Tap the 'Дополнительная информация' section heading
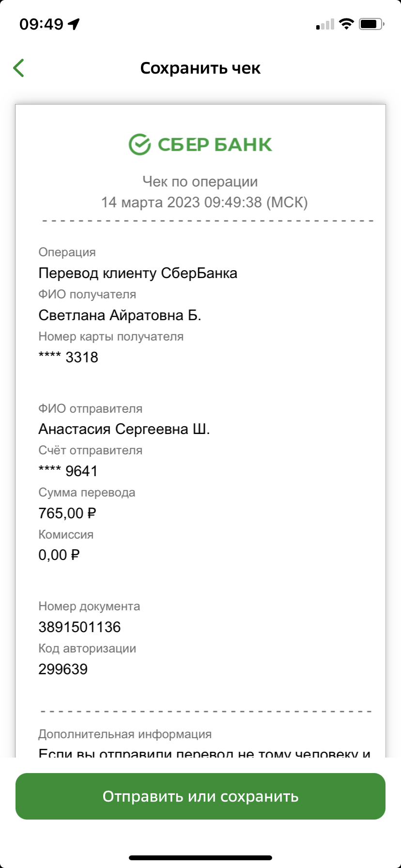401x868 pixels. pyautogui.click(x=125, y=734)
